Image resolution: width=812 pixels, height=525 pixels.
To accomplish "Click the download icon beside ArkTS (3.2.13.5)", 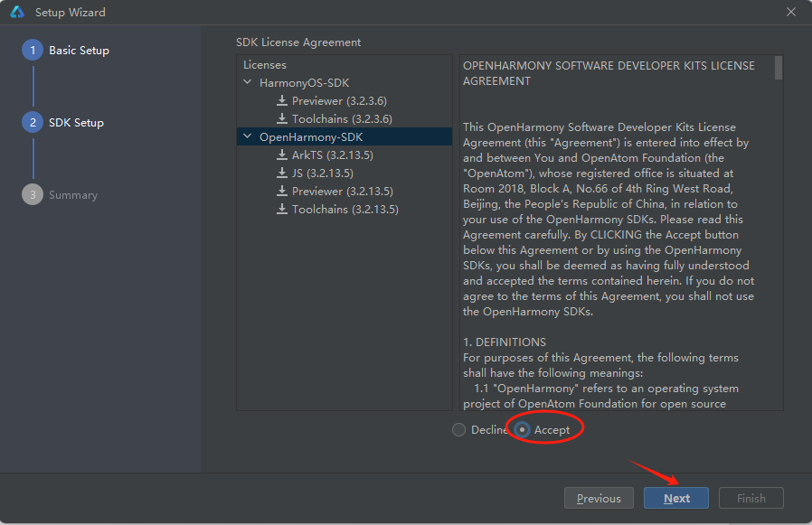I will click(282, 155).
